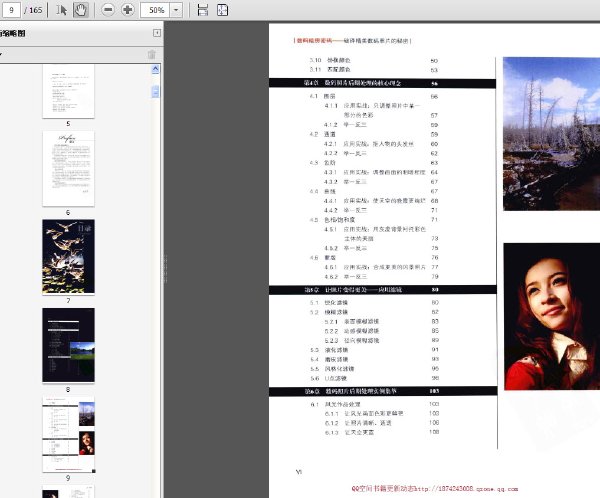Viewport: 600px width, 498px height.
Task: Open page 5 thumbnail
Action: 68,91
